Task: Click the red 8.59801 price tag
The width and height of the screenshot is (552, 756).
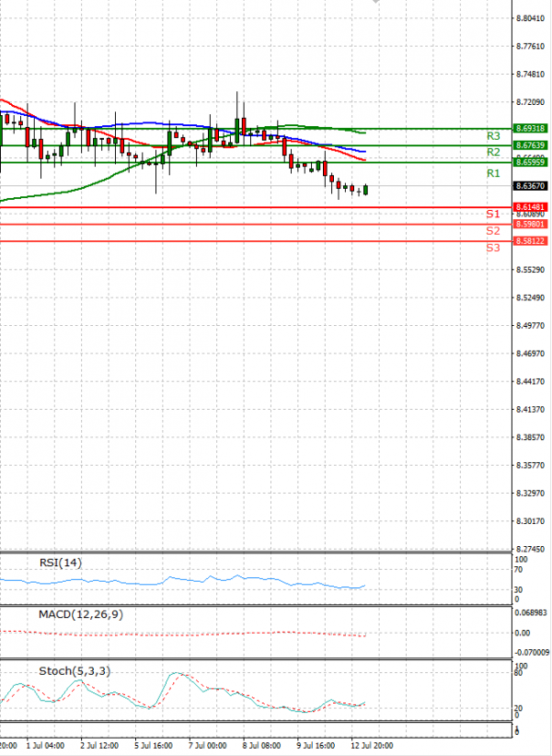Action: tap(530, 224)
